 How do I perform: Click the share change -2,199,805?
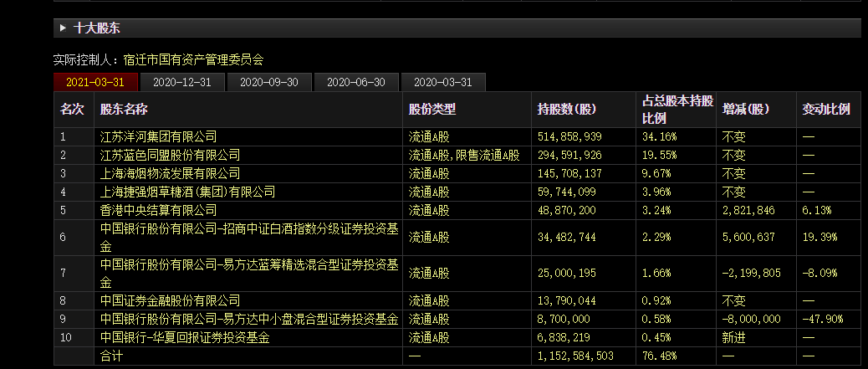tap(751, 273)
